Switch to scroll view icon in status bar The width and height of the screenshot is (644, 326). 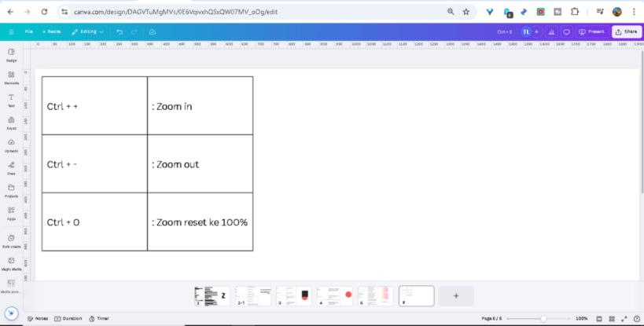[599, 319]
